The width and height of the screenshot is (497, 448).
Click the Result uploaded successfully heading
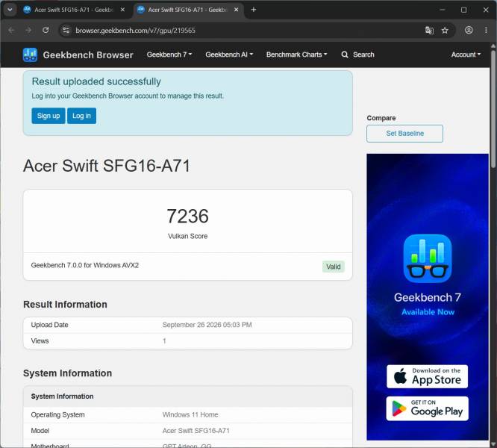pos(96,81)
